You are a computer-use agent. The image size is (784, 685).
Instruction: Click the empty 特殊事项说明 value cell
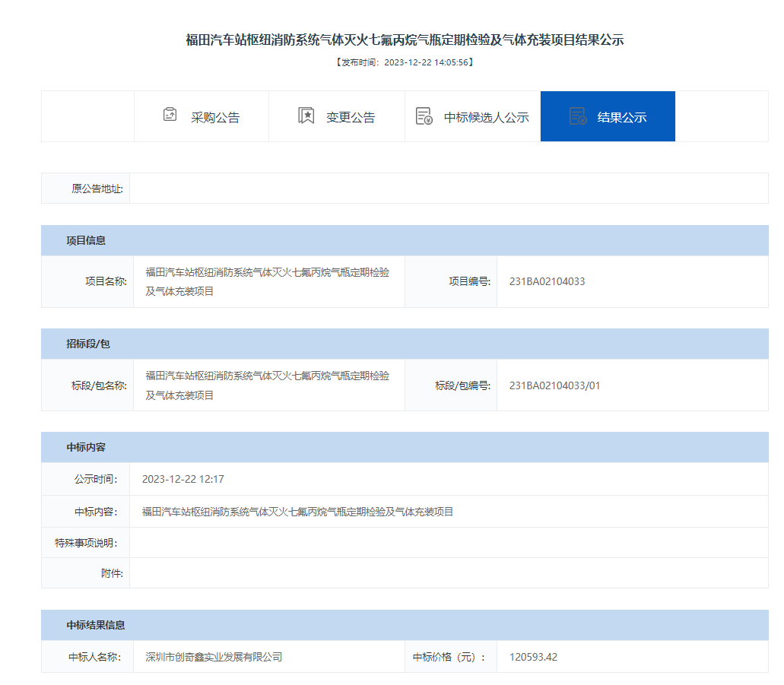(x=449, y=543)
